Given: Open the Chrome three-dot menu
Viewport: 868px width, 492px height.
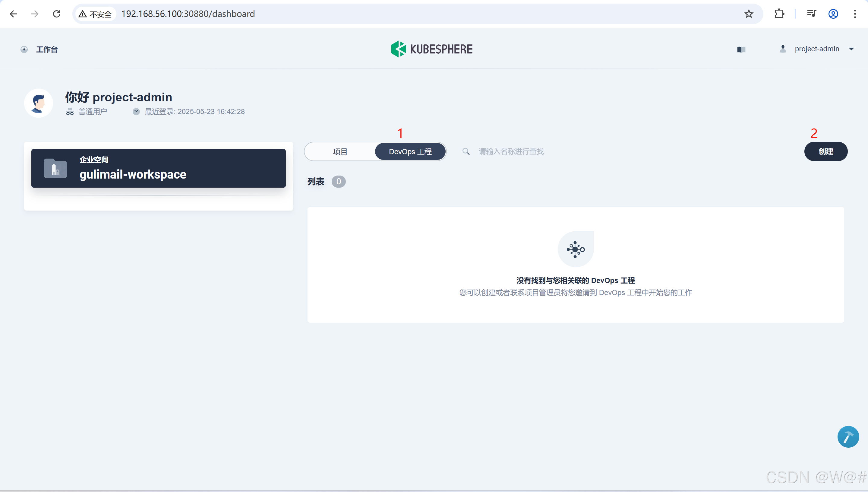Looking at the screenshot, I should point(855,14).
